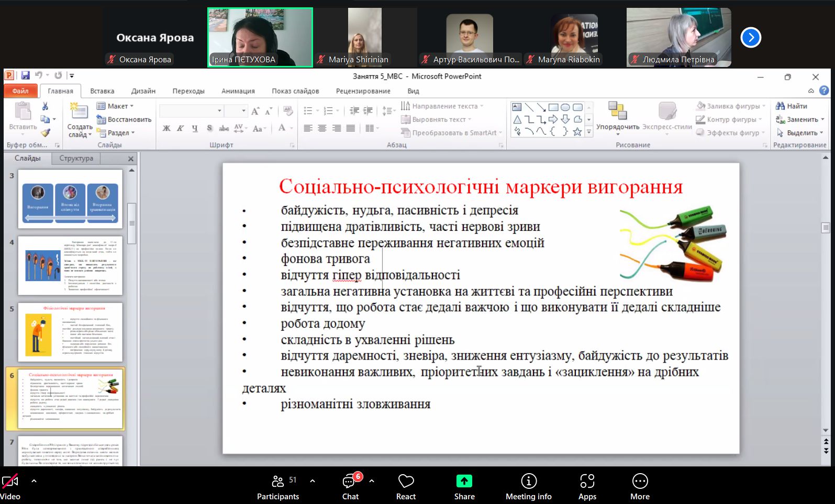The width and height of the screenshot is (835, 504).
Task: Toggle the Video camera on
Action: click(10, 481)
